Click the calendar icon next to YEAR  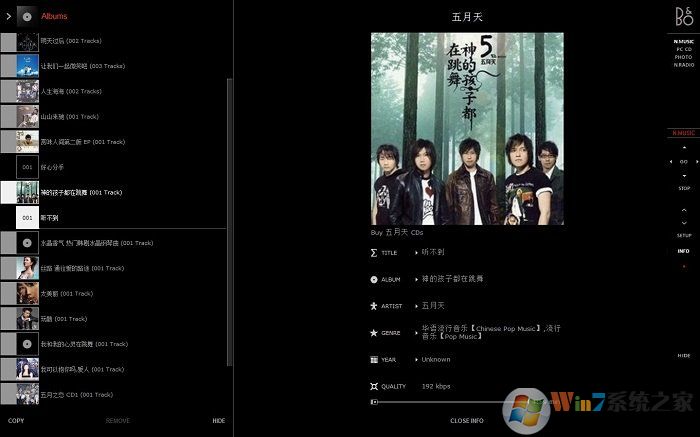374,360
